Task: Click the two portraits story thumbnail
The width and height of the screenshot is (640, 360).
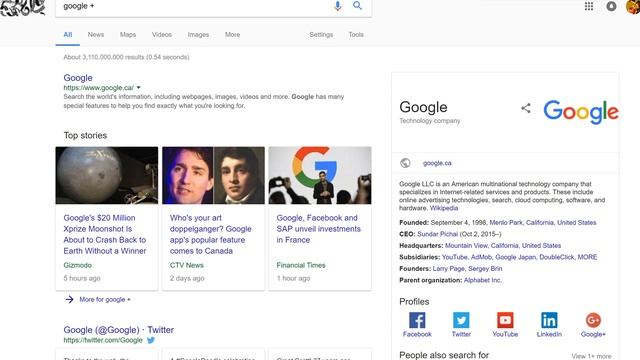Action: (x=213, y=175)
